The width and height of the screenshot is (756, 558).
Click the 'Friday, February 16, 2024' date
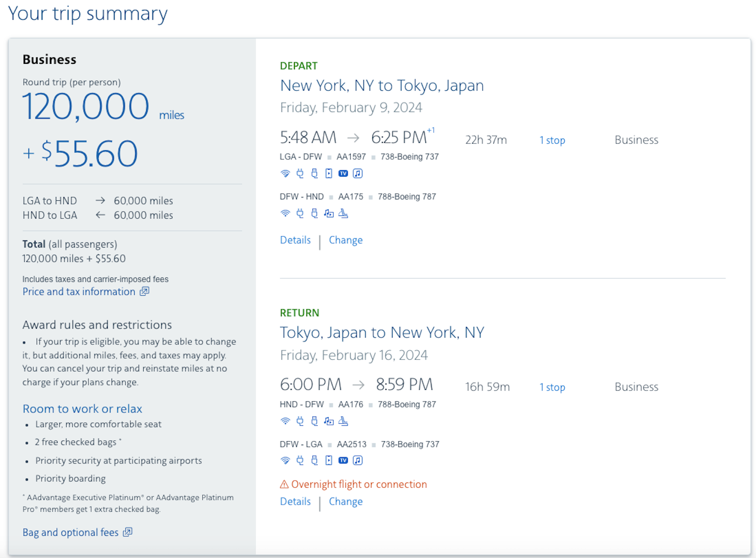click(354, 355)
